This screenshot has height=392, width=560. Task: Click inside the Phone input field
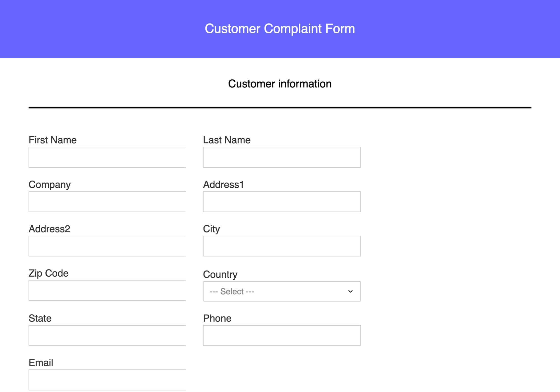point(281,335)
